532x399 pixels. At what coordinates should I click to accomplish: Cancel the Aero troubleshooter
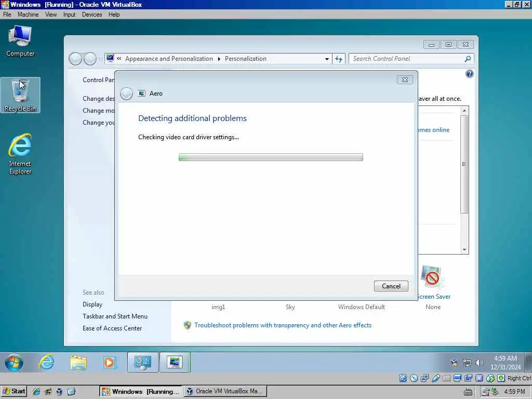point(391,286)
